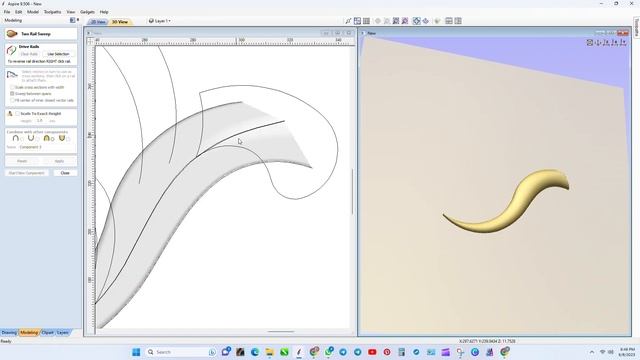The height and width of the screenshot is (360, 640).
Task: Open the Layer 1 dropdown
Action: 160,21
